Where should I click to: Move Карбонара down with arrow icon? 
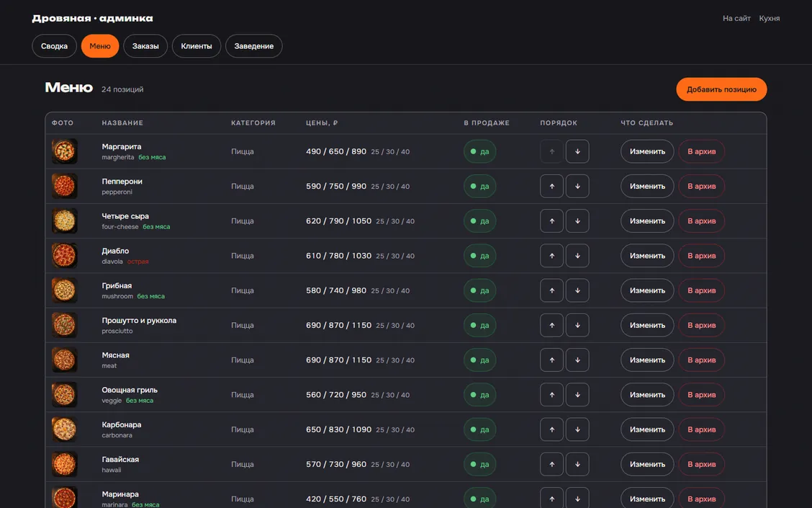[577, 429]
